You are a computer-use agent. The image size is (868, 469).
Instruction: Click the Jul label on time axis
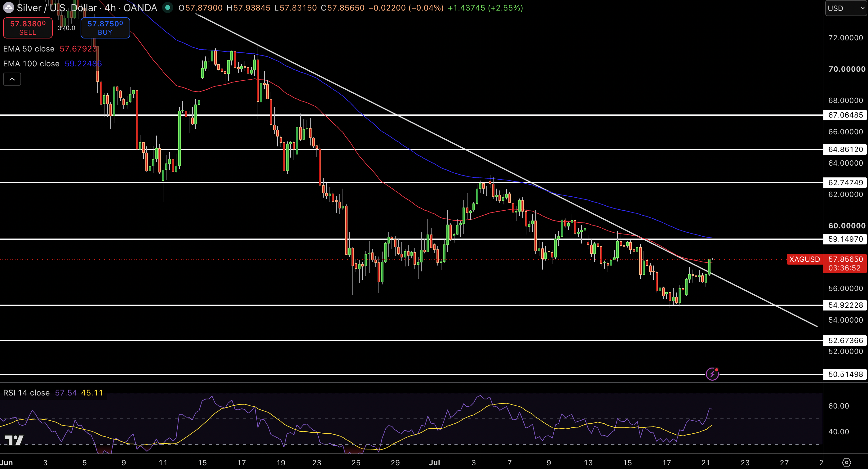pyautogui.click(x=434, y=462)
